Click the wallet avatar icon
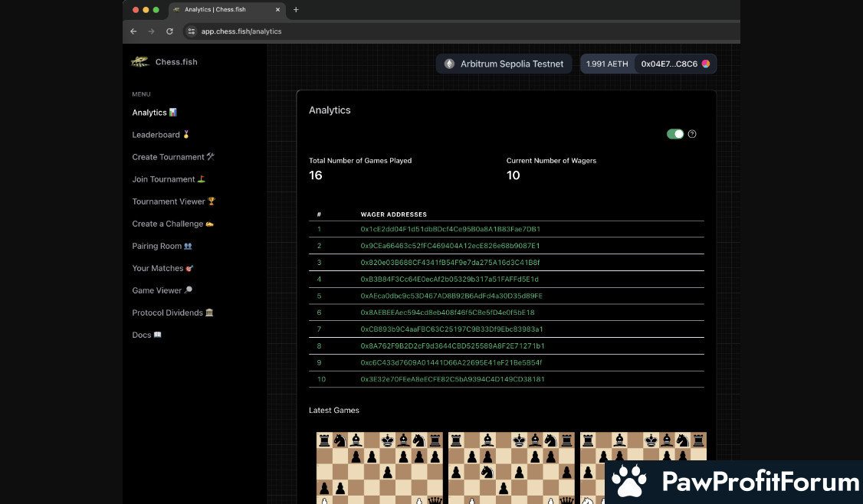Image resolution: width=863 pixels, height=504 pixels. point(706,64)
